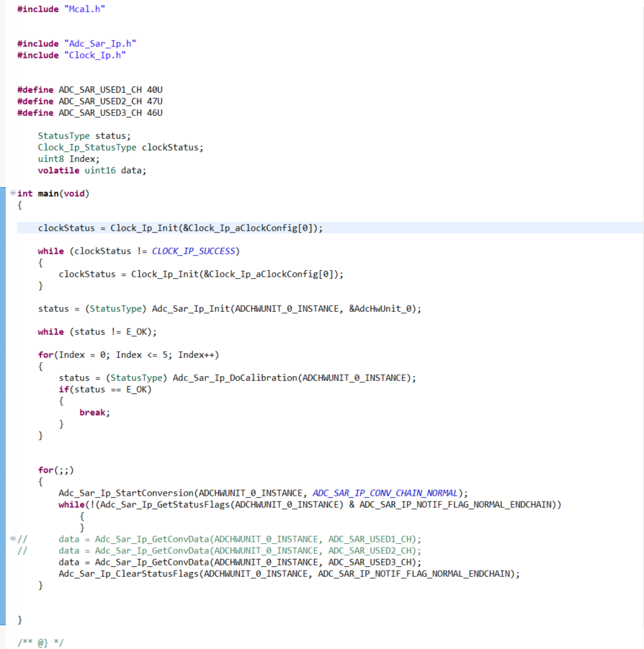Image resolution: width=644 pixels, height=649 pixels.
Task: Collapse the main function fold marker
Action: pyautogui.click(x=12, y=193)
